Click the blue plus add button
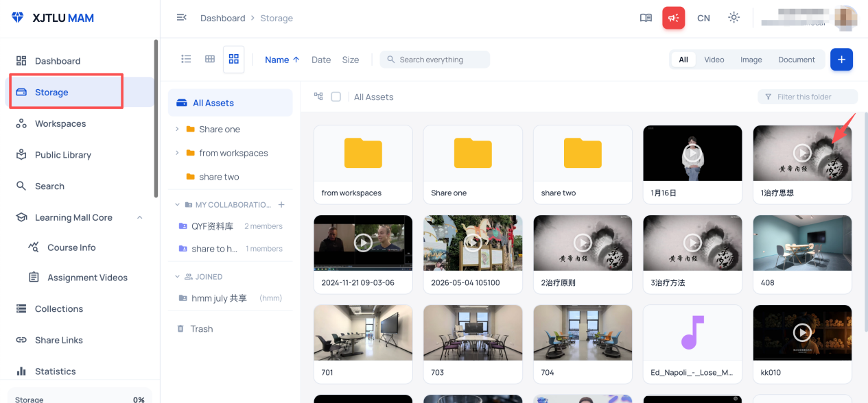The height and width of the screenshot is (403, 868). click(841, 60)
